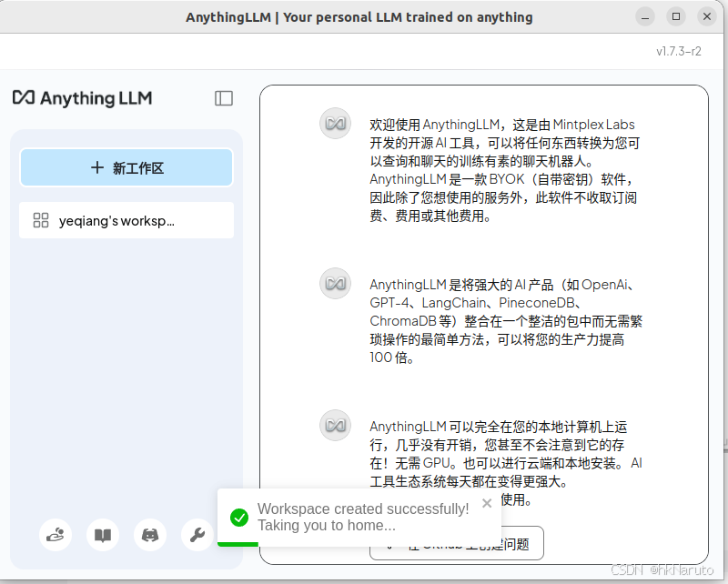Click the 'Workspace created successfully!' text
Image resolution: width=728 pixels, height=584 pixels.
point(363,508)
